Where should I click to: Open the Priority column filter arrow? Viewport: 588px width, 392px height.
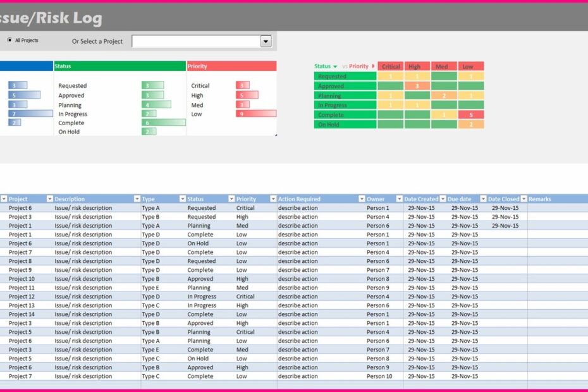tap(273, 199)
